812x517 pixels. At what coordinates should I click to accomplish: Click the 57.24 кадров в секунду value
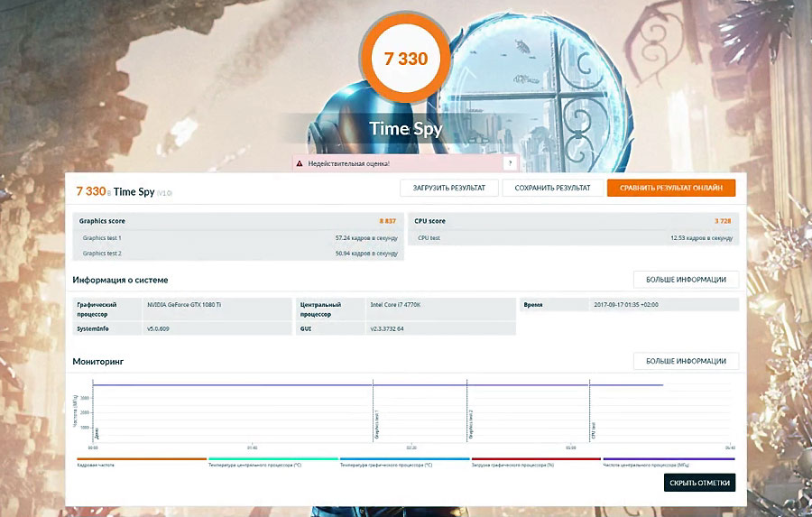[x=366, y=238]
